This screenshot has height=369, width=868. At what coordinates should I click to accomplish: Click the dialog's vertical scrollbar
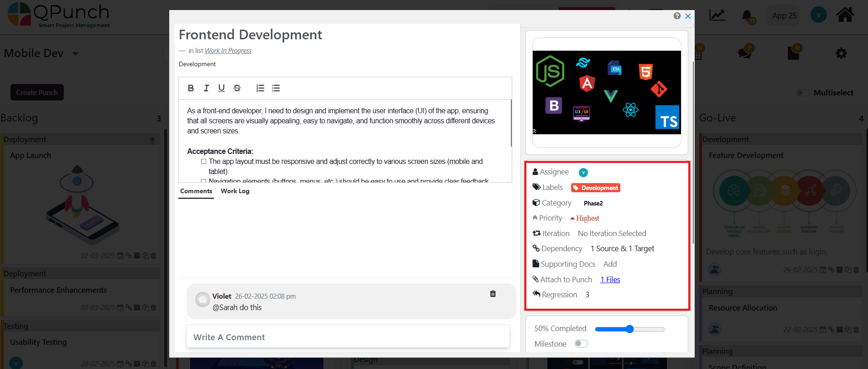click(693, 153)
